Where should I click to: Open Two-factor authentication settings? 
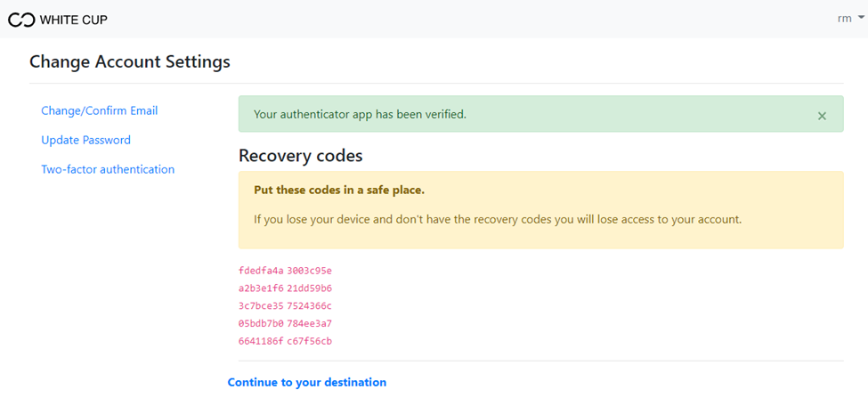(108, 169)
